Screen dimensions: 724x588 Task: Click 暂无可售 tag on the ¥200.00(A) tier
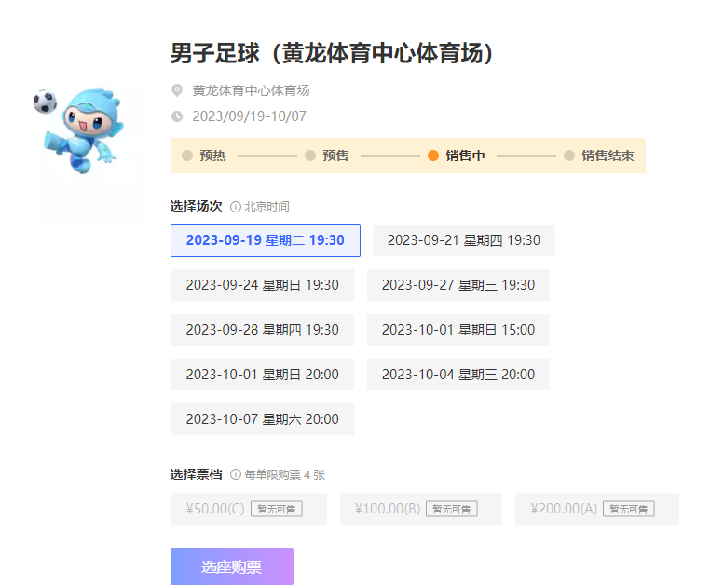[x=629, y=509]
